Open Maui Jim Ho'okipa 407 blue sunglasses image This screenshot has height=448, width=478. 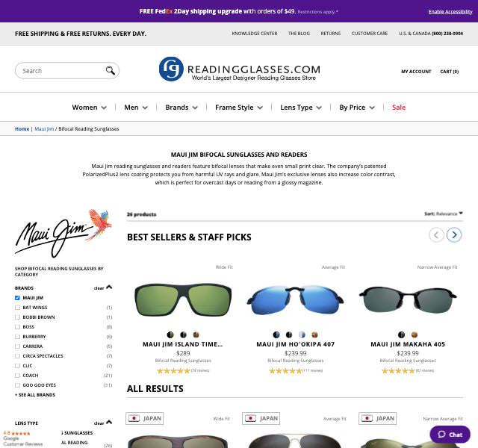tap(296, 300)
